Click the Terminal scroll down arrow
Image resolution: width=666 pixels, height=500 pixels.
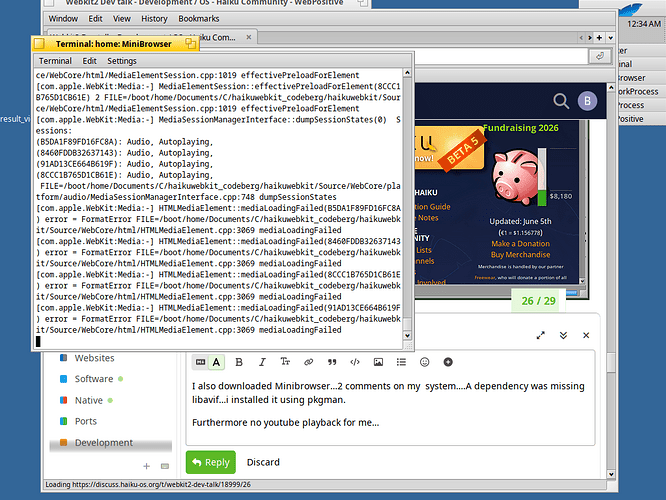[x=407, y=336]
